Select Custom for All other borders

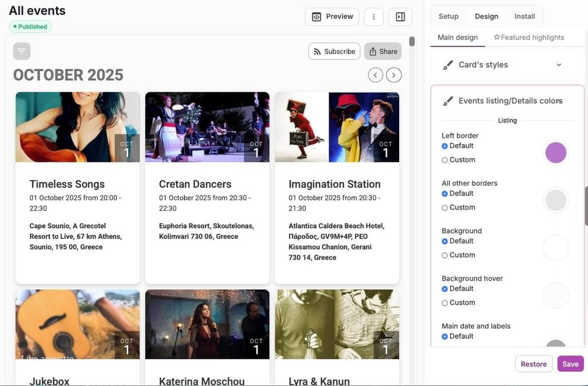445,208
